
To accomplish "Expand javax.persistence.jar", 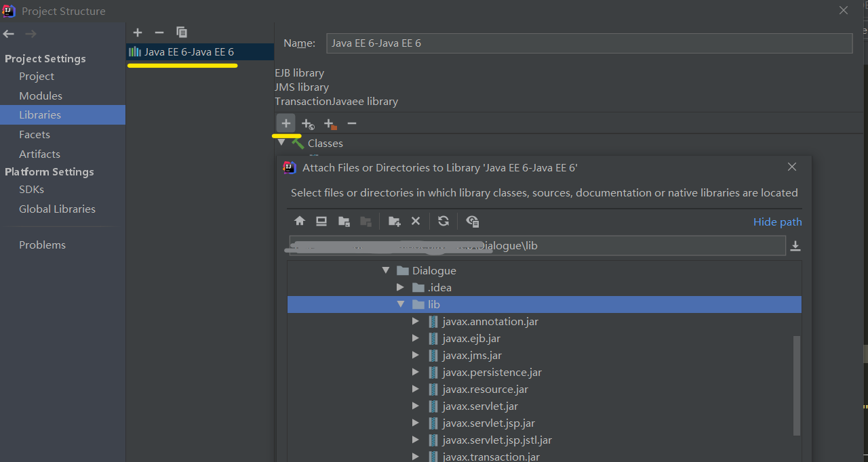I will click(416, 372).
